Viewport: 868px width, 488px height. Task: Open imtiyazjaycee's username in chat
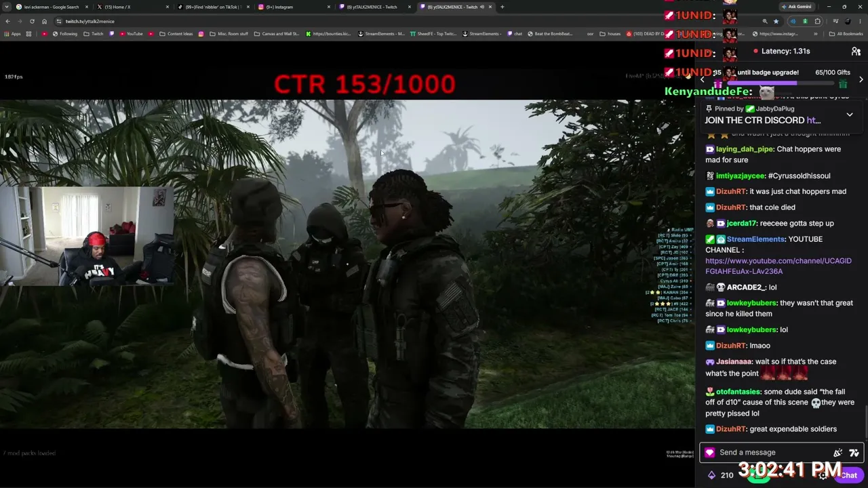[x=741, y=176]
